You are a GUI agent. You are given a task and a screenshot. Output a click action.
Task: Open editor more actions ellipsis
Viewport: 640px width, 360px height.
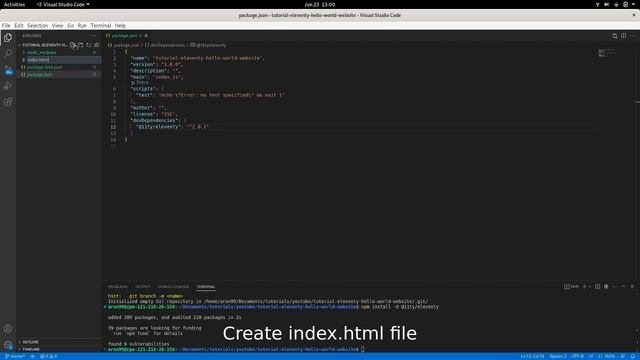click(x=632, y=36)
